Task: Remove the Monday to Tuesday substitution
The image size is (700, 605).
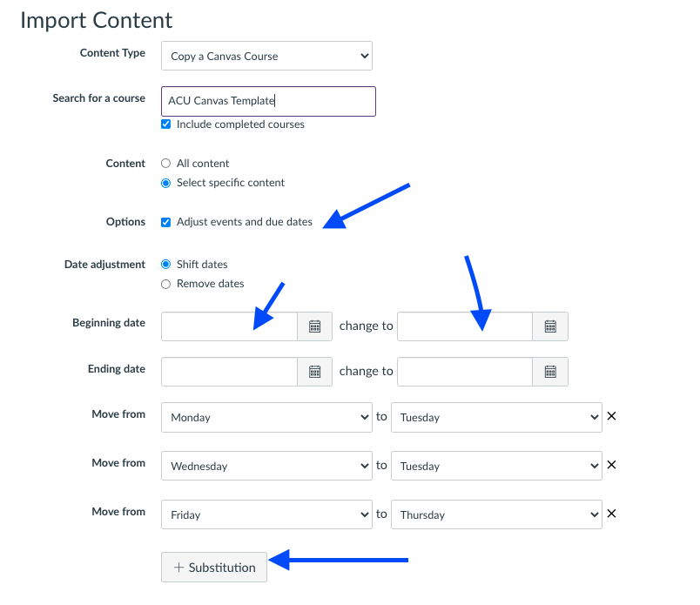Action: click(611, 416)
